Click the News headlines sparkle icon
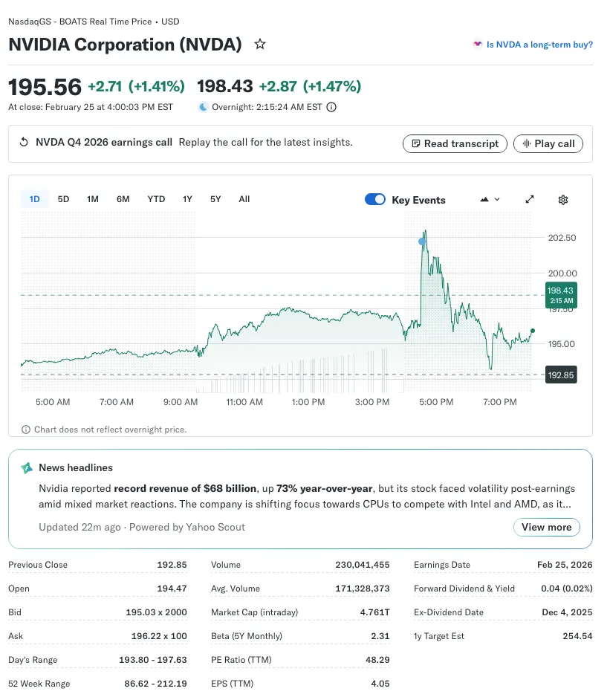This screenshot has width=610, height=700. click(x=27, y=468)
